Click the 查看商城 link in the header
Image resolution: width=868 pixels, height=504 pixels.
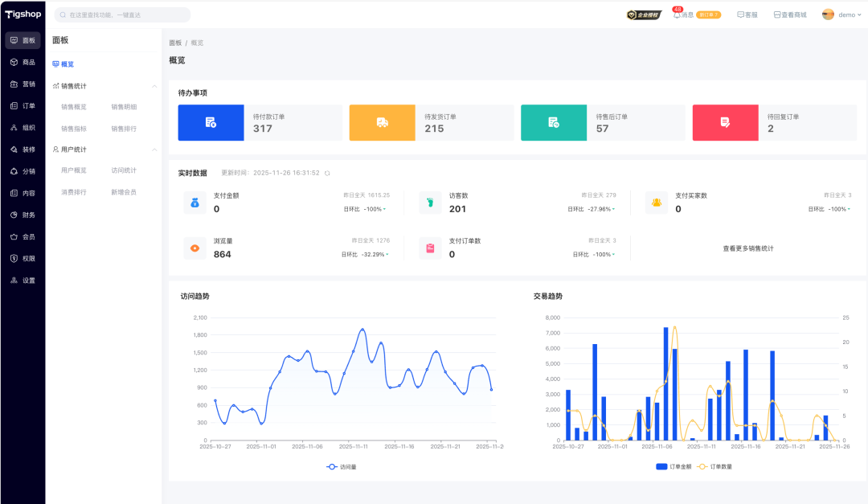coord(790,14)
